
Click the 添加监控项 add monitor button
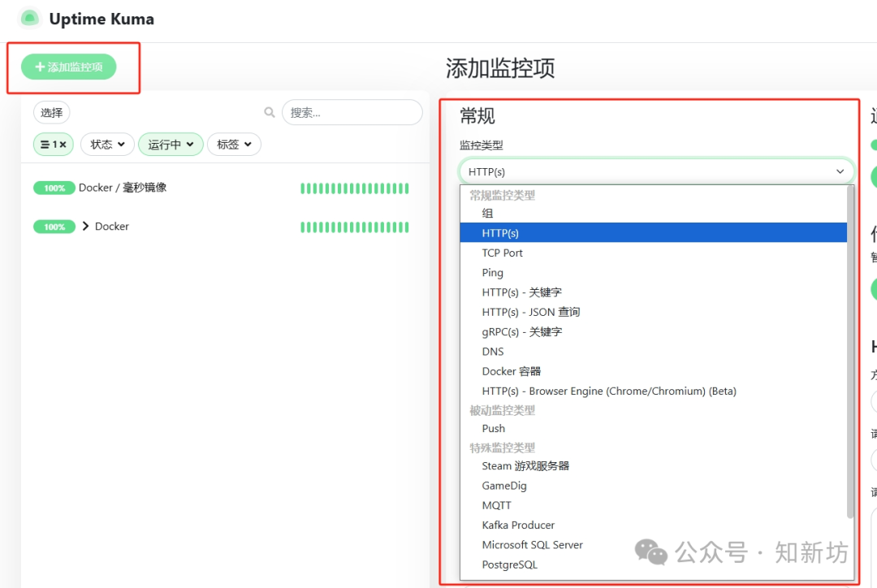[69, 67]
